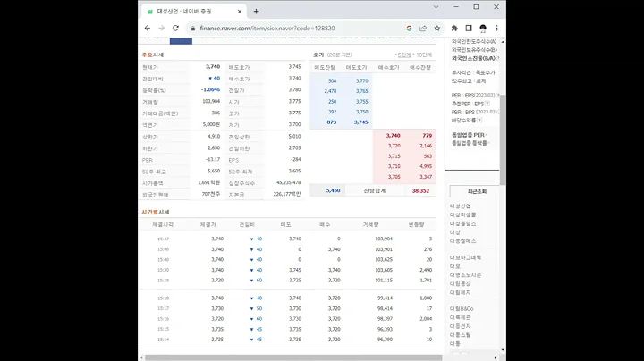Click the 15:14 time row entry
Screen dimensions: 644x361
163,340
